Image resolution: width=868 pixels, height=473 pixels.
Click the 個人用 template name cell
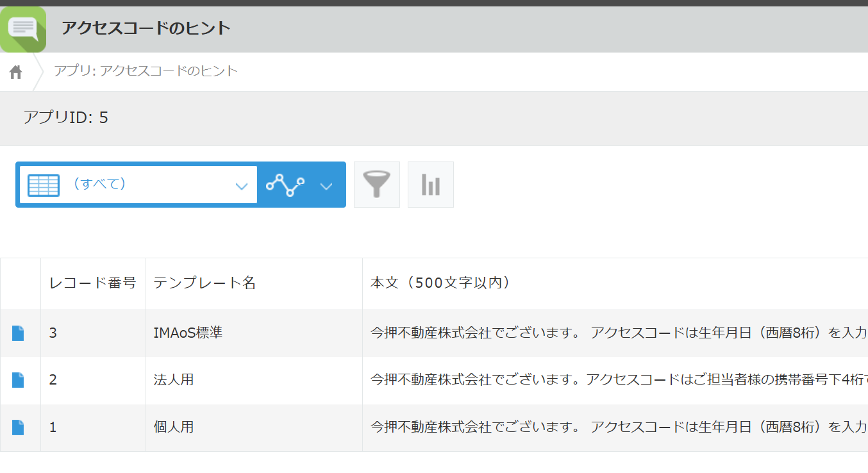(173, 427)
